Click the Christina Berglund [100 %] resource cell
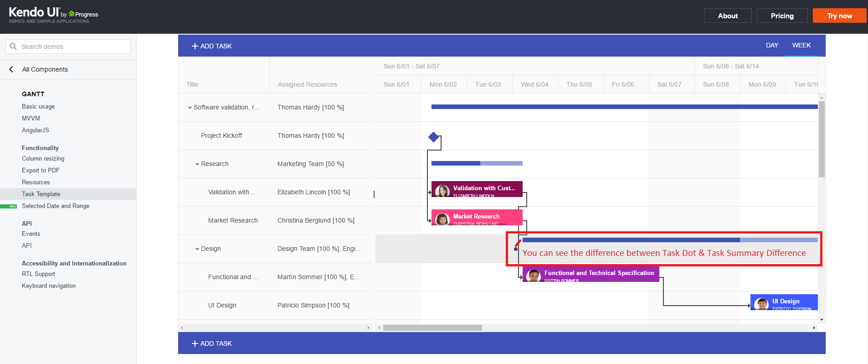Viewport: 868px width, 364px height. point(321,220)
